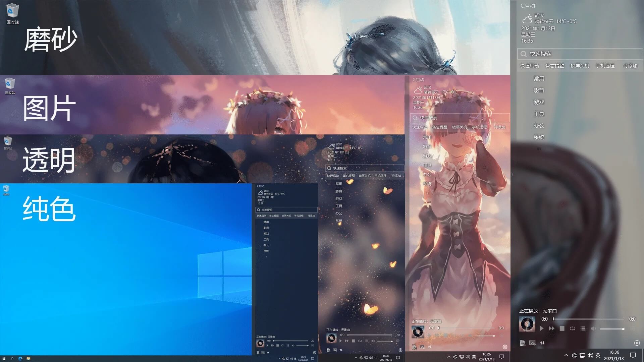Switch to 锁屏关机 tab in frosted panel
644x362 pixels.
click(x=580, y=66)
